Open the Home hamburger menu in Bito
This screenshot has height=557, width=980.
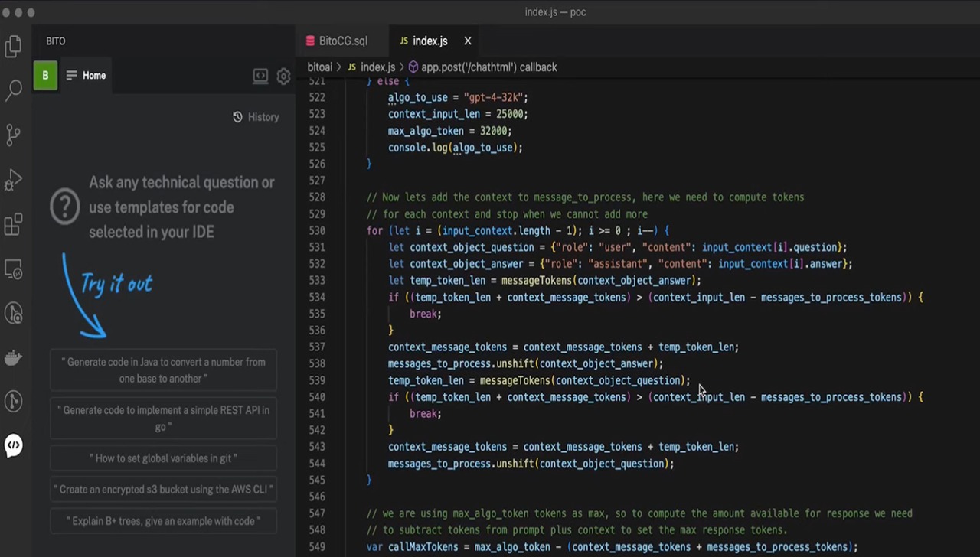point(71,75)
